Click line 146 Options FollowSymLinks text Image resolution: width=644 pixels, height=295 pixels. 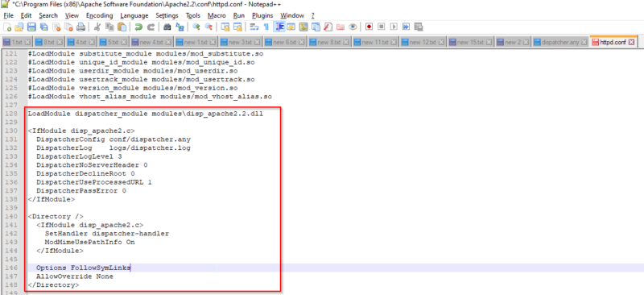[x=84, y=268]
